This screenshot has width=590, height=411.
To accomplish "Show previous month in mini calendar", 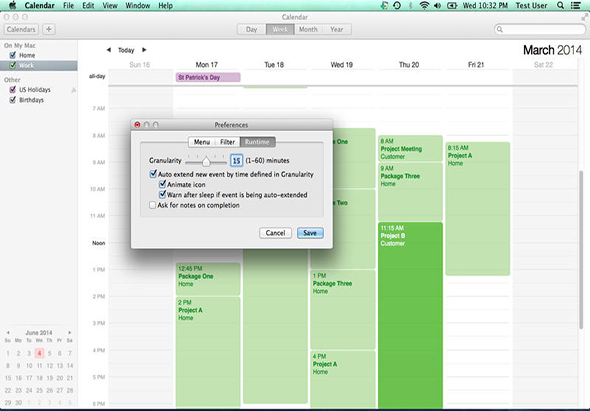I will [x=8, y=333].
